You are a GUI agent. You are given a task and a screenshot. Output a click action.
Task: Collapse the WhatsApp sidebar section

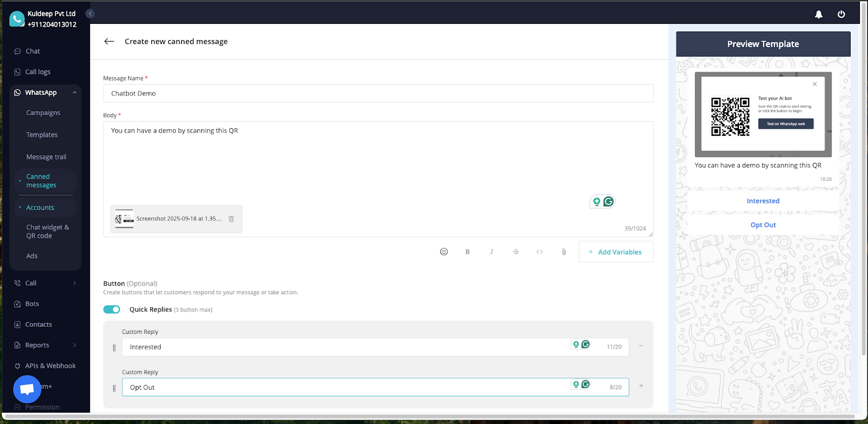point(74,93)
